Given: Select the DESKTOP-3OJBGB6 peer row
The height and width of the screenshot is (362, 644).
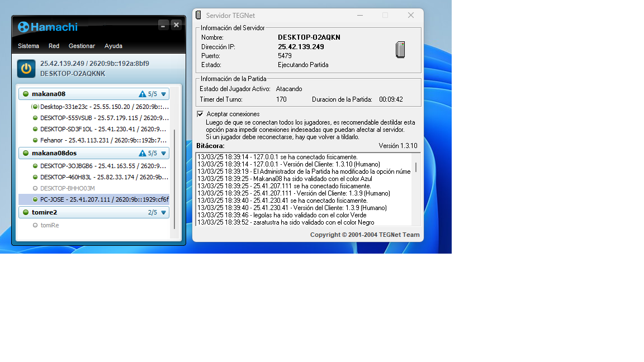Looking at the screenshot, I should 94,166.
